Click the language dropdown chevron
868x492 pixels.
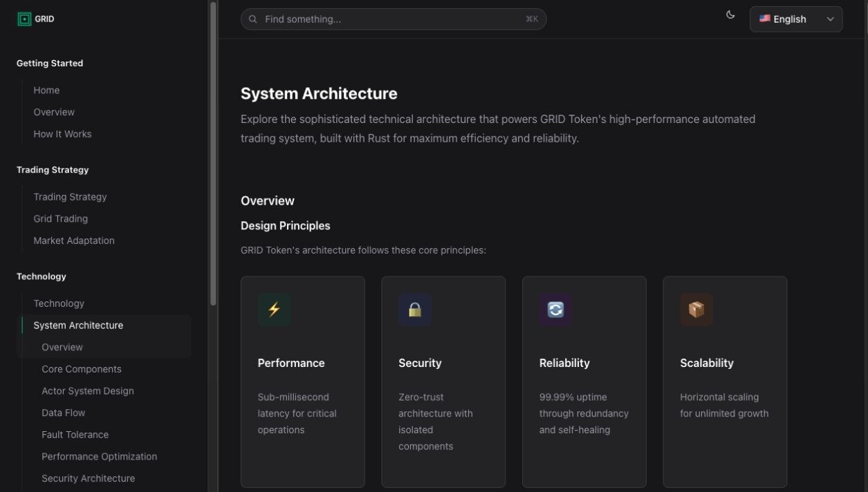pyautogui.click(x=830, y=19)
